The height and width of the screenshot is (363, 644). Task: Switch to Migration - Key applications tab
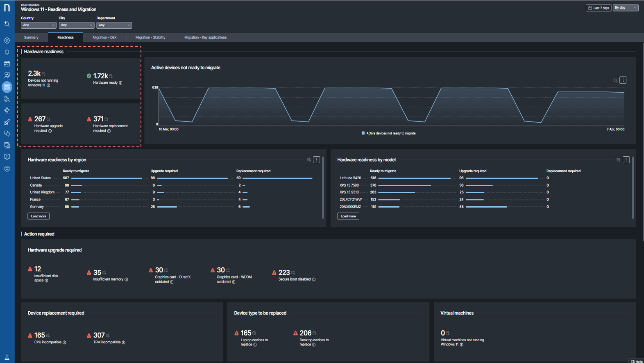(x=205, y=37)
